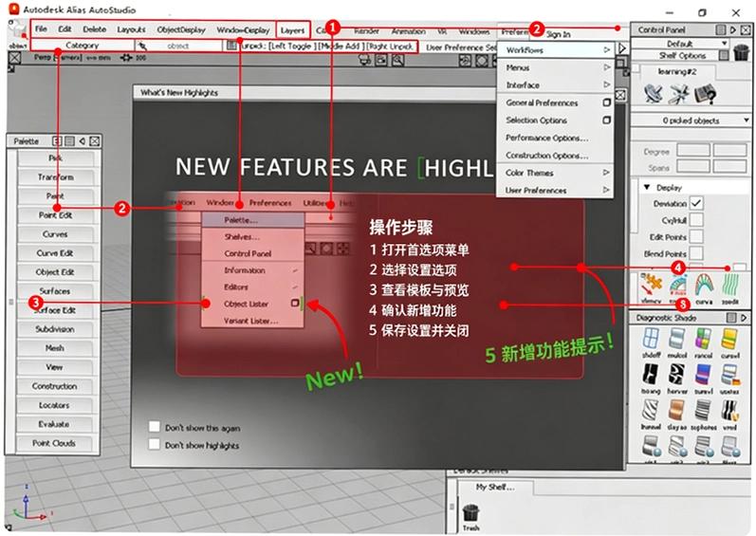
Task: Select the surevl diagnostic shade icon
Action: 704,375
